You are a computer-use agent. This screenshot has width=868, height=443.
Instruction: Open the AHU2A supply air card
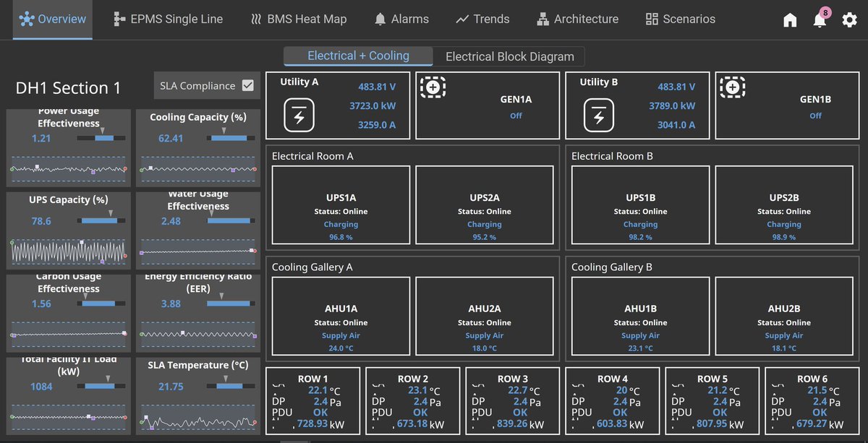tap(485, 317)
